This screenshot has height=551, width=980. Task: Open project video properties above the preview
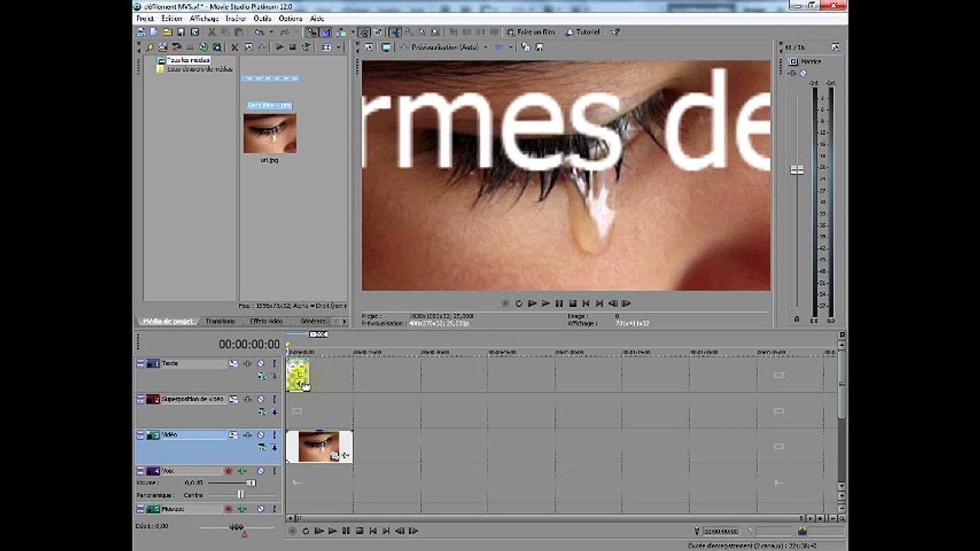pos(368,47)
